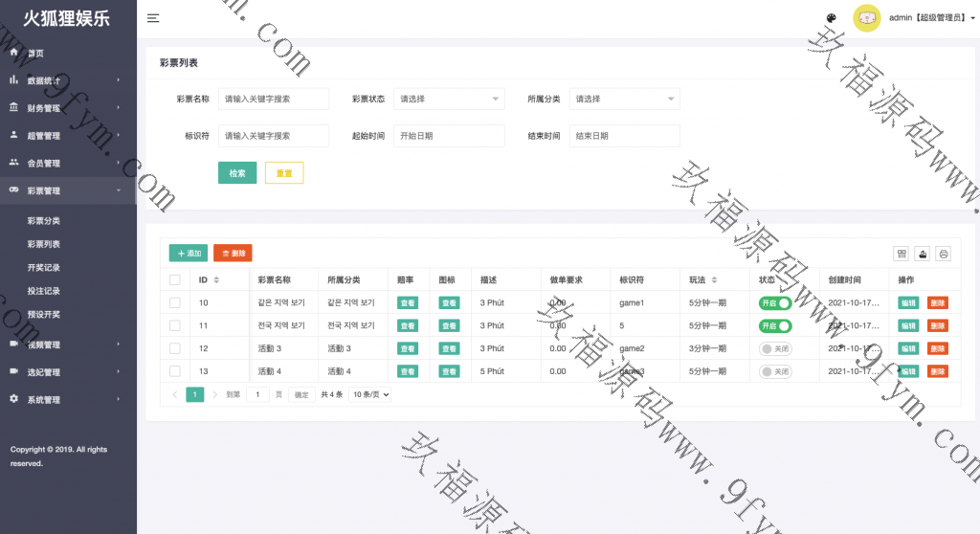Enable status switch for ID 12 row

coord(775,348)
